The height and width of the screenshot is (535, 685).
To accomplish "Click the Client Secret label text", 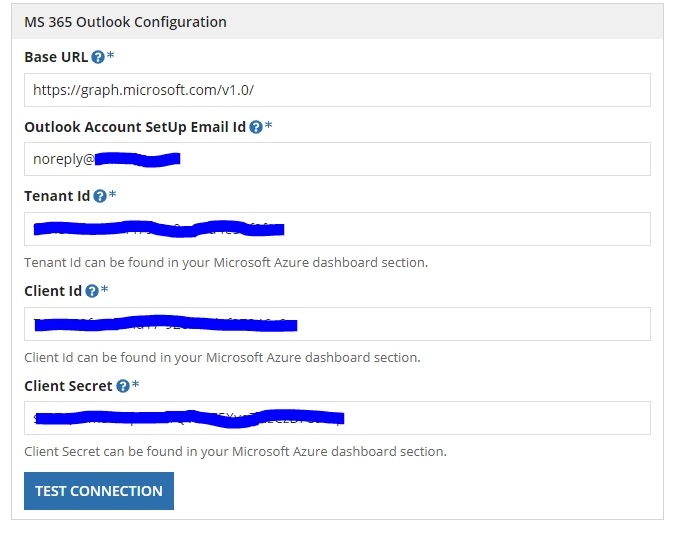I will (68, 386).
